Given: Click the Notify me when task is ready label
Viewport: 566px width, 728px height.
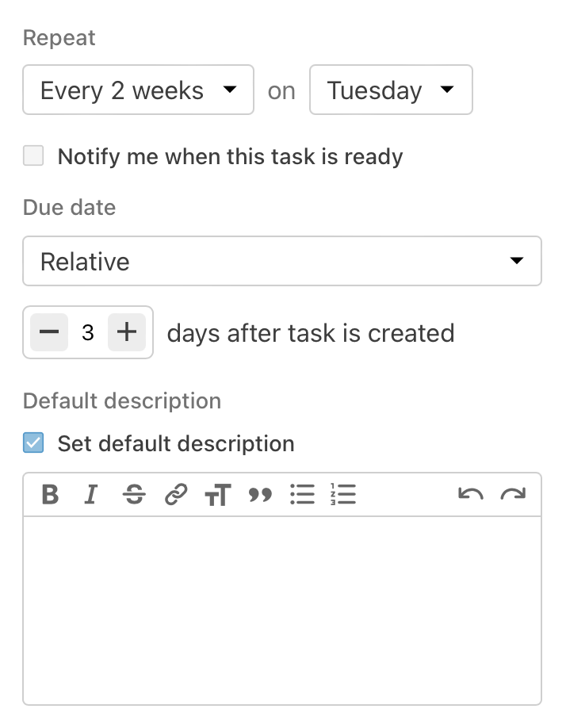Looking at the screenshot, I should [230, 156].
